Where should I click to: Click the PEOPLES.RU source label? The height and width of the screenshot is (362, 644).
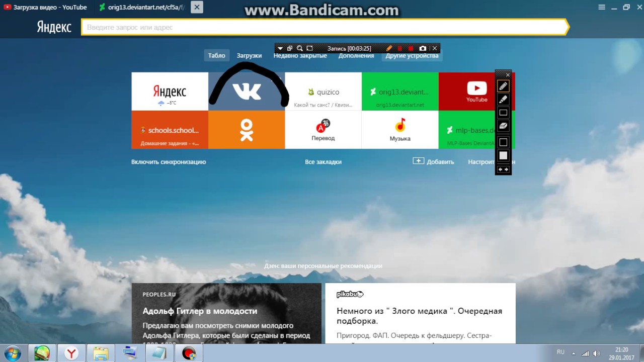(159, 295)
